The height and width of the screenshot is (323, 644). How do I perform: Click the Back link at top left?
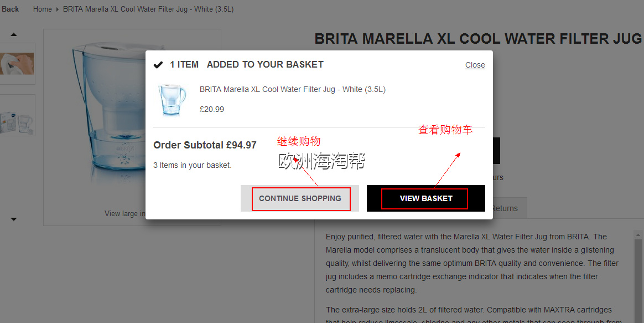(10, 9)
